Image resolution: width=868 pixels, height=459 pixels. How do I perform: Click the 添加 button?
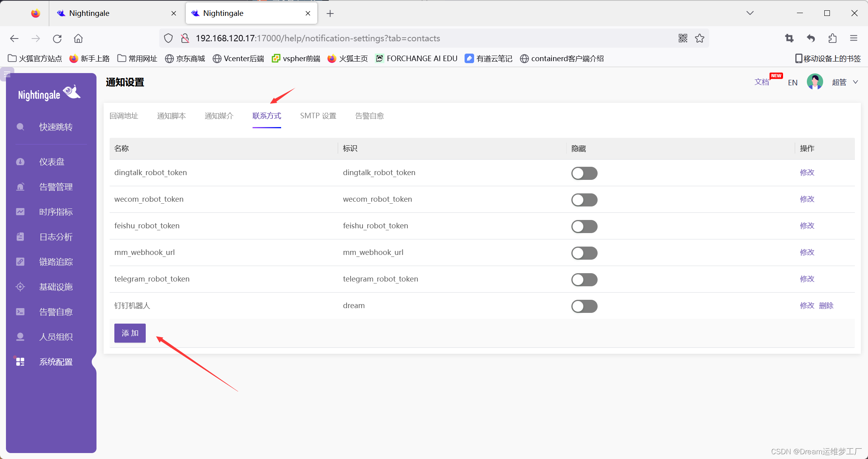pos(130,333)
